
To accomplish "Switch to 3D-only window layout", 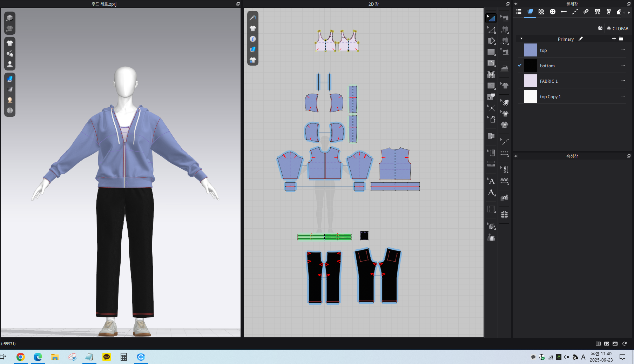I will (606, 344).
